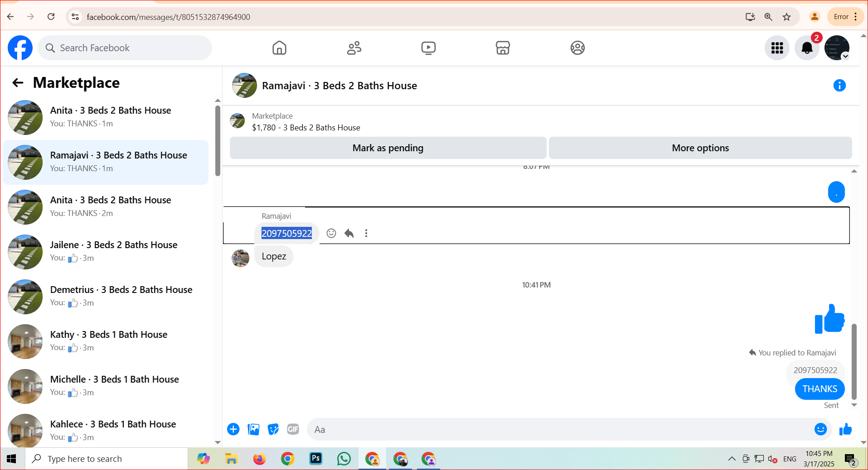
Task: Reload the page in the browser
Action: click(x=51, y=17)
